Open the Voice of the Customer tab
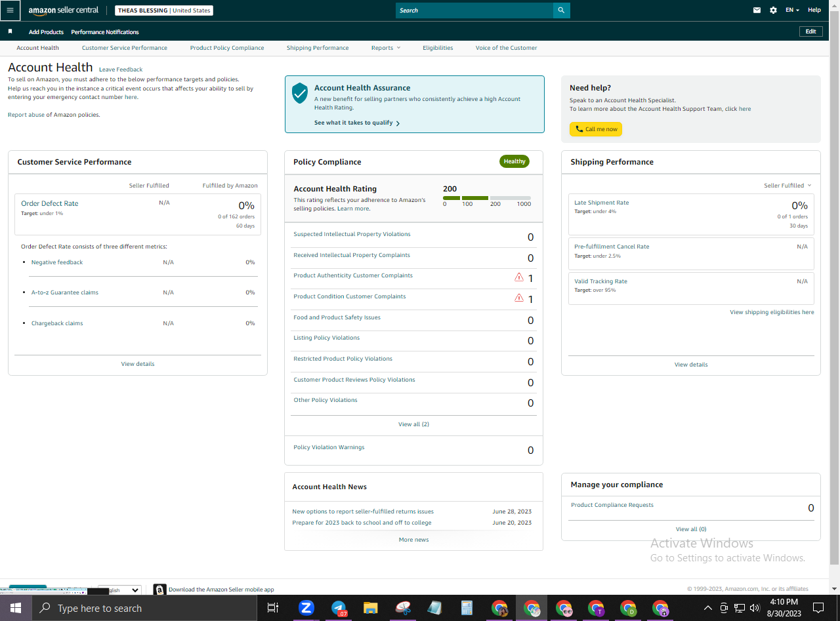 click(506, 48)
